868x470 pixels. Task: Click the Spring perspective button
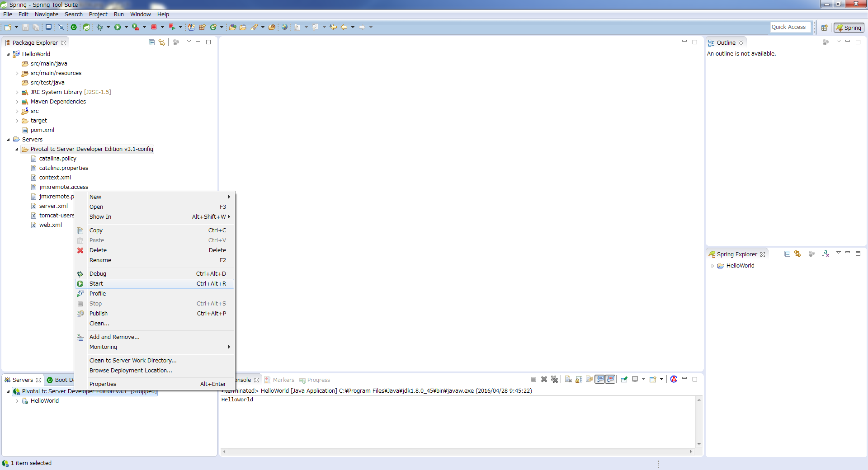click(x=849, y=28)
